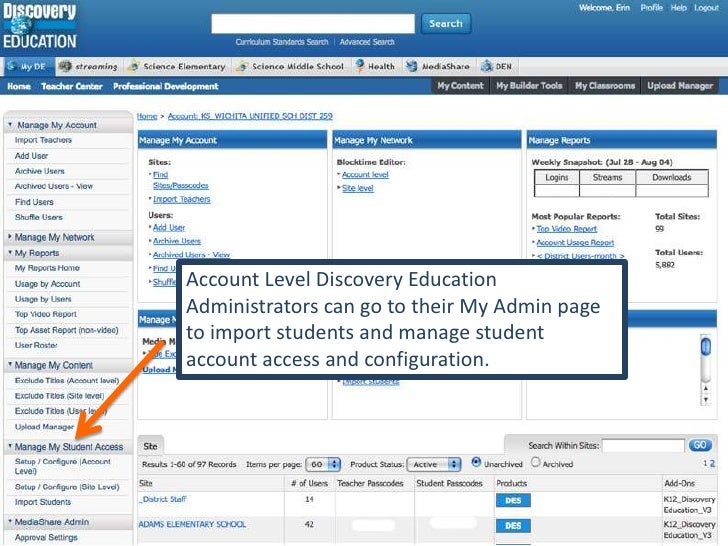This screenshot has height=546, width=728.
Task: Open Blocktime Editor Site level link
Action: click(358, 188)
